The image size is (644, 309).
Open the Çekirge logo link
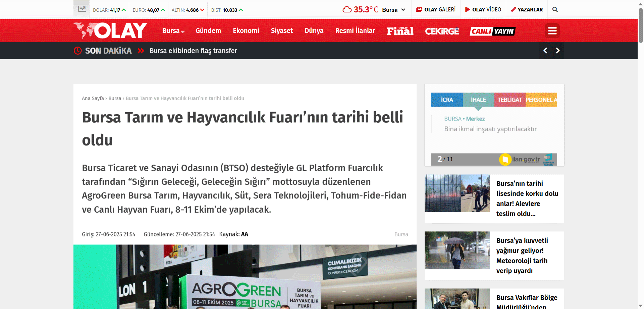click(x=442, y=31)
